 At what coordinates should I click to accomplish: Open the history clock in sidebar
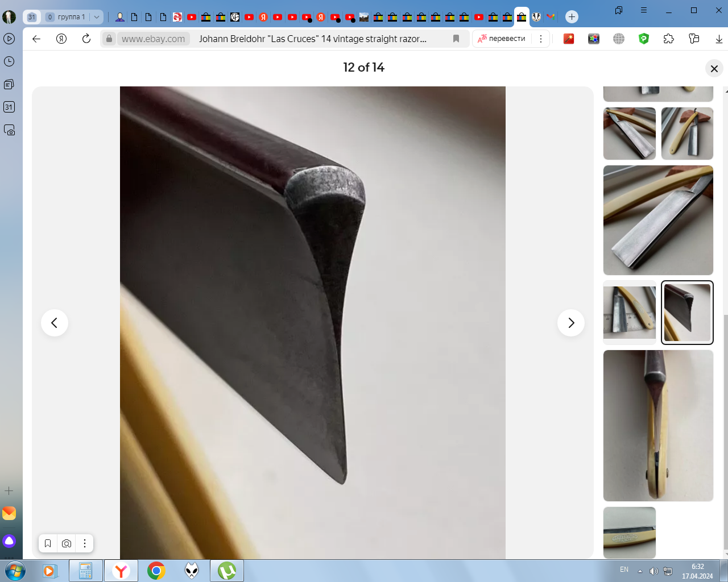tap(9, 61)
